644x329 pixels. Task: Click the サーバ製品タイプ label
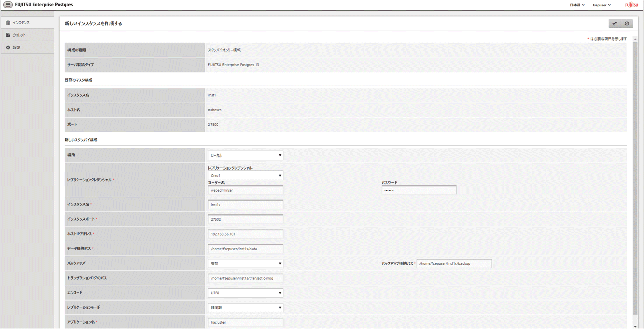81,65
